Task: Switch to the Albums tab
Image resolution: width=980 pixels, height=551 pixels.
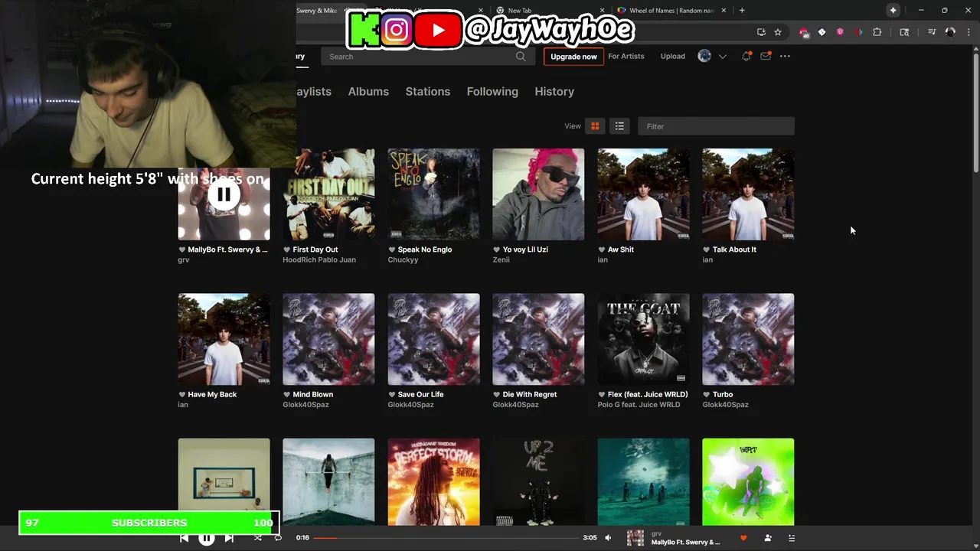Action: point(368,91)
